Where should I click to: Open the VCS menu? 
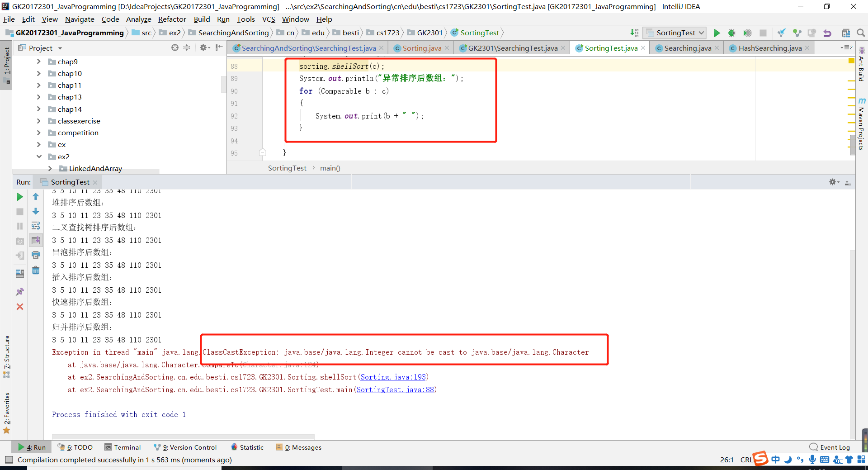(x=269, y=19)
